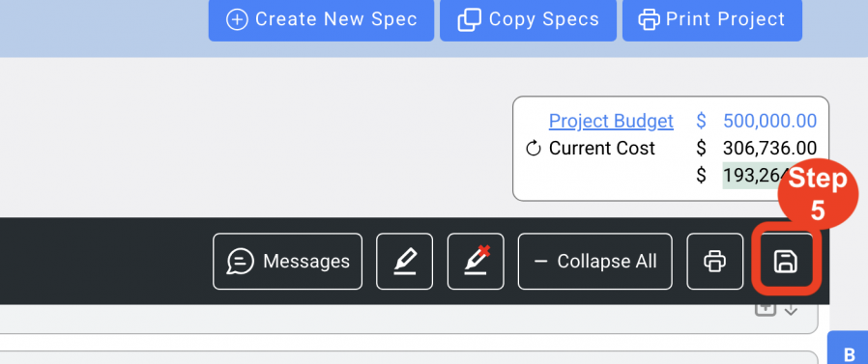This screenshot has width=868, height=364.
Task: Click the pen icon with red X
Action: tap(477, 261)
